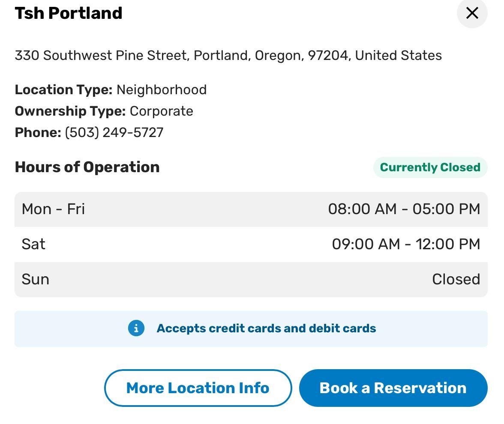Open More Location Info

(198, 388)
